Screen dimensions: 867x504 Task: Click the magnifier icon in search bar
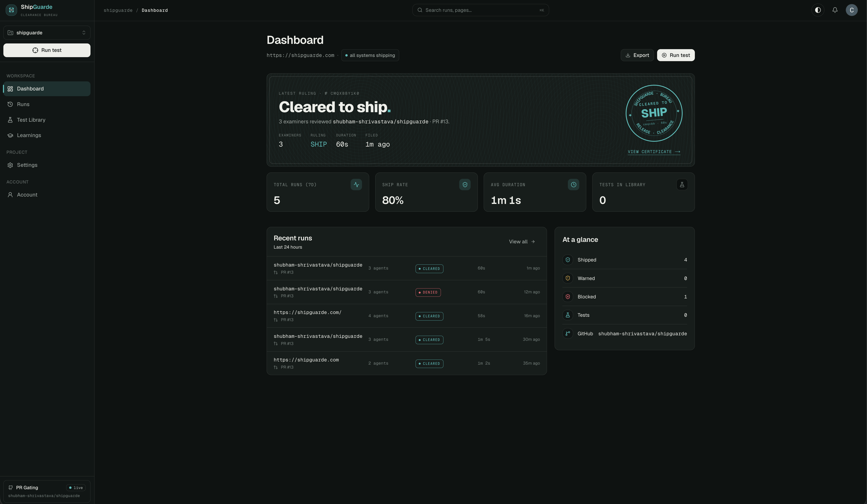tap(420, 10)
